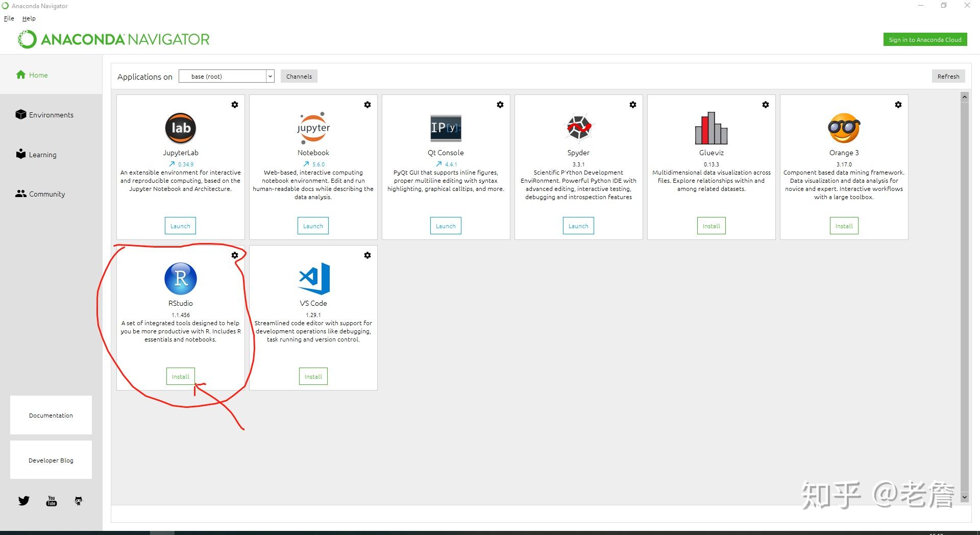Click scrollbar up arrow
This screenshot has height=535, width=980.
click(x=965, y=96)
